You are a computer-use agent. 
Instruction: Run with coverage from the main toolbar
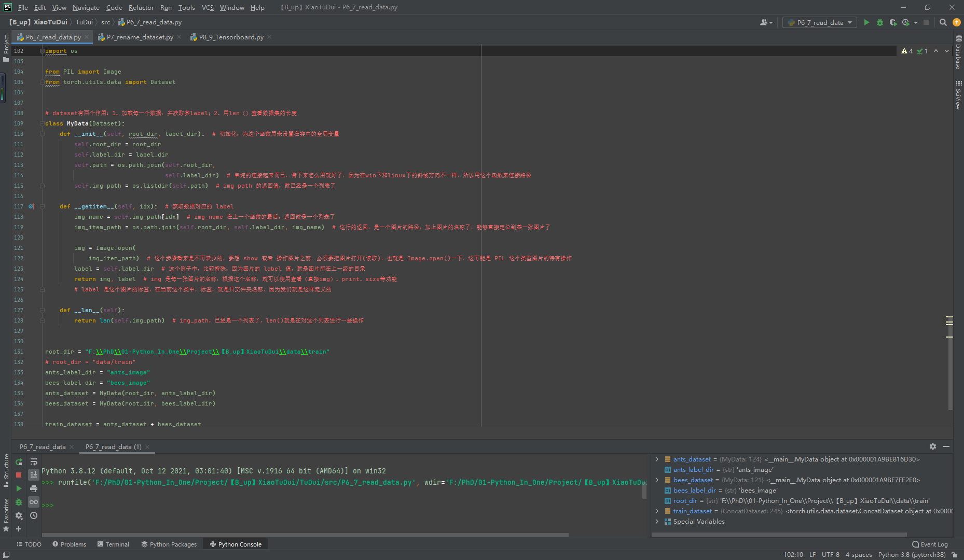(x=892, y=22)
